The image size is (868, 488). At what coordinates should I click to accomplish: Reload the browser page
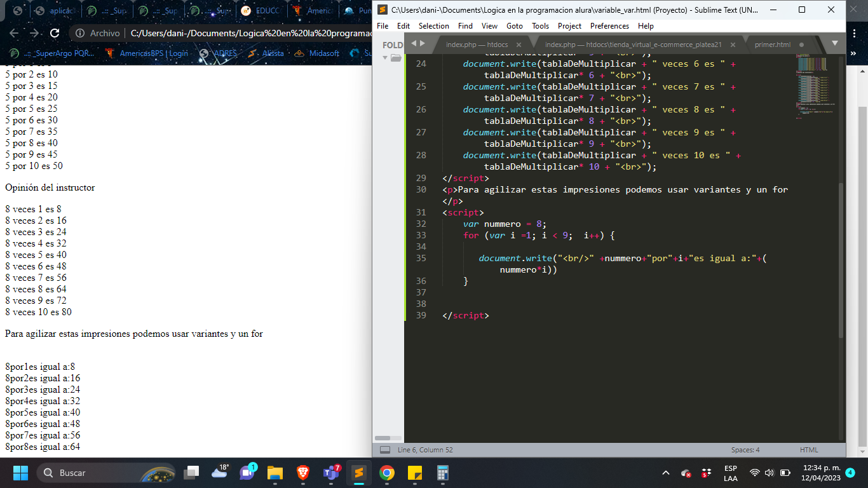pyautogui.click(x=54, y=33)
